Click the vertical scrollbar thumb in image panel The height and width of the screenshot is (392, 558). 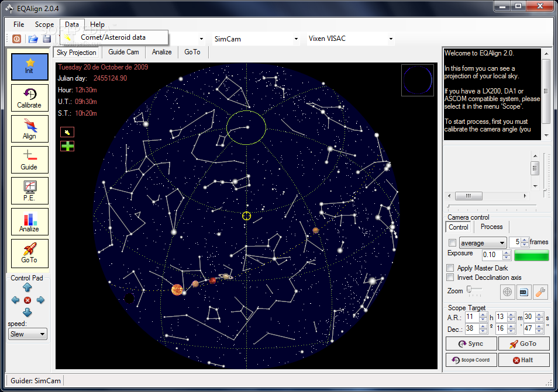coord(535,168)
